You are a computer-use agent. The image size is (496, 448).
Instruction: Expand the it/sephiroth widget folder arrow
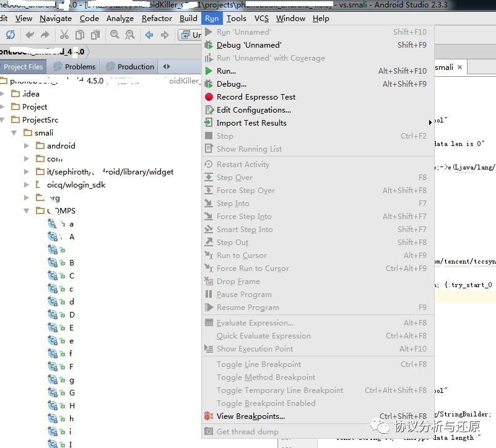pos(26,171)
